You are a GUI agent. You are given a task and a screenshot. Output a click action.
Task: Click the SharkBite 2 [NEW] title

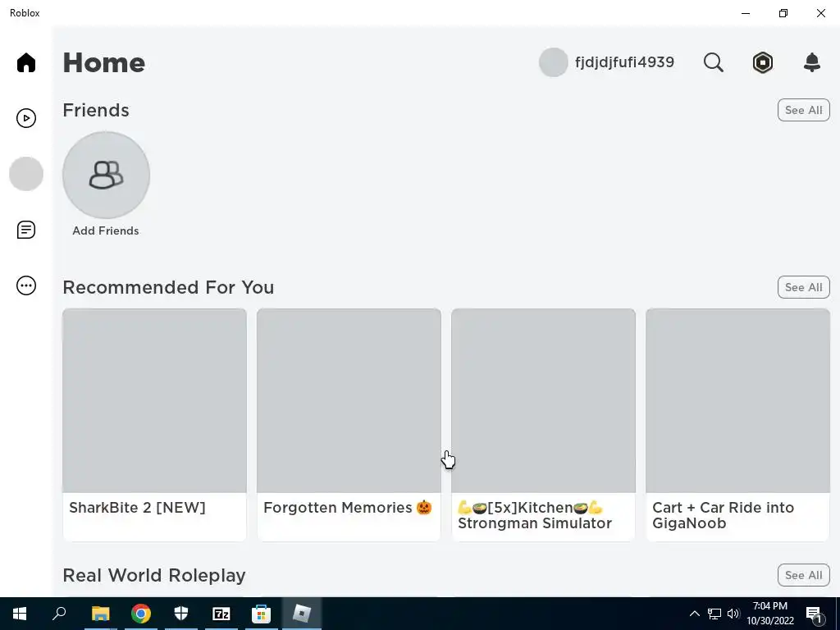(137, 507)
